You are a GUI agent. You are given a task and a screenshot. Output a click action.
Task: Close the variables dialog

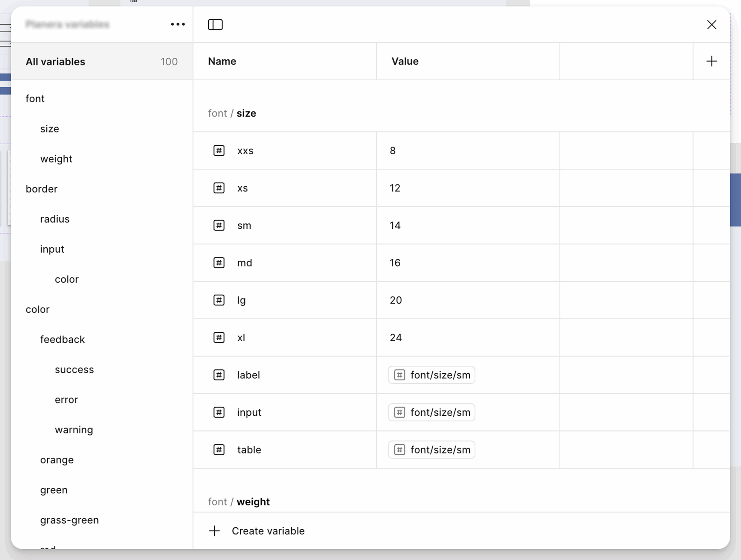tap(711, 24)
